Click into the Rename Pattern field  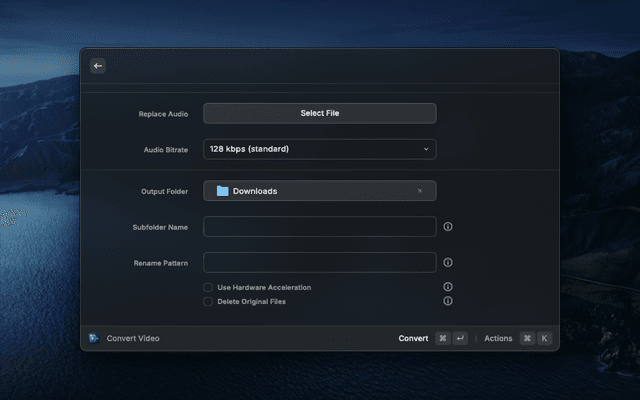pos(319,263)
